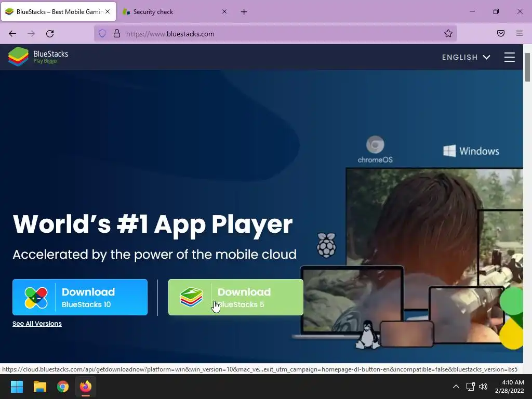The height and width of the screenshot is (399, 532).
Task: Go back with the browser back arrow
Action: pyautogui.click(x=12, y=34)
